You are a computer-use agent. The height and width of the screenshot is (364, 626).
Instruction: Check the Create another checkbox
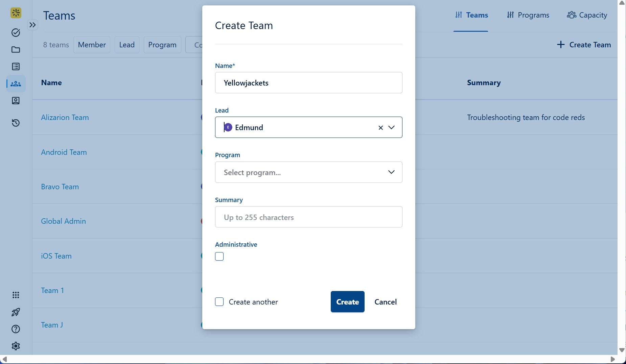219,302
